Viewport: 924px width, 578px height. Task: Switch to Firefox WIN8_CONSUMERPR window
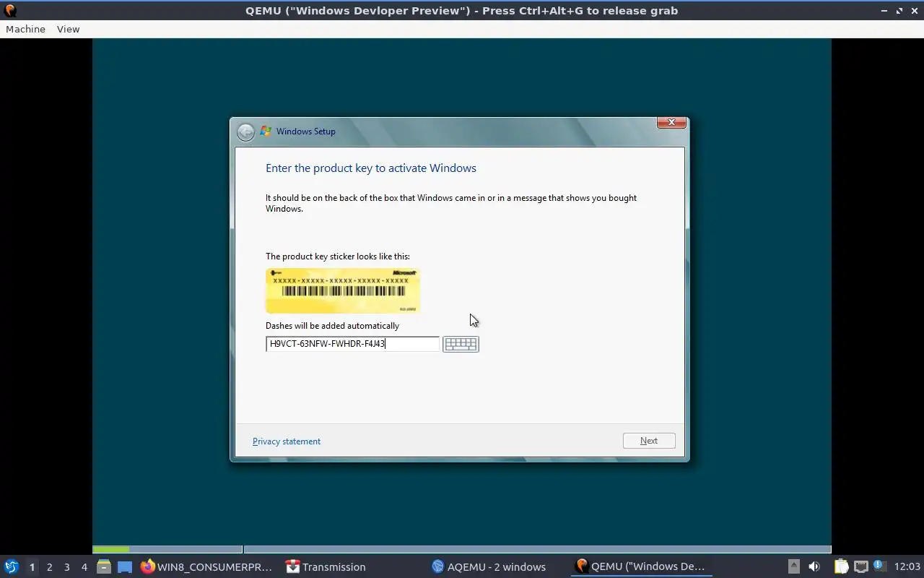coord(207,567)
